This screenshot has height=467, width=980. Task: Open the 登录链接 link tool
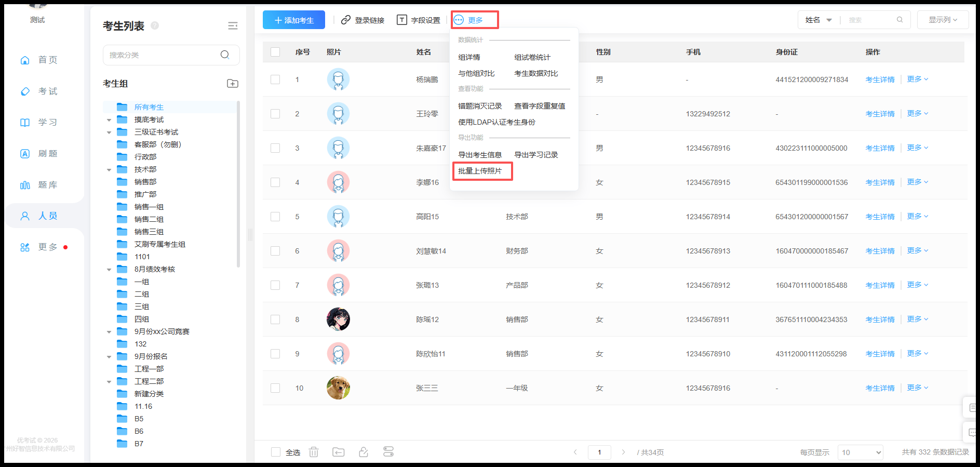(363, 20)
